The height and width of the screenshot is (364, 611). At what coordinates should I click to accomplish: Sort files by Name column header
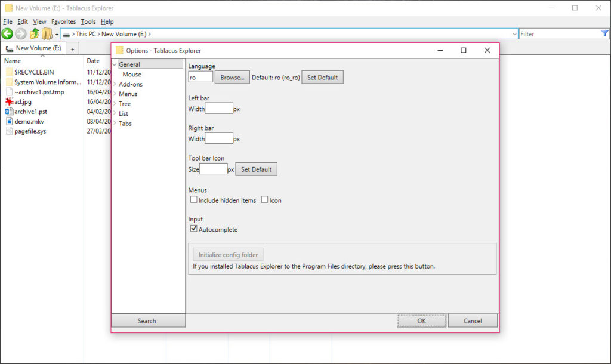tap(13, 61)
